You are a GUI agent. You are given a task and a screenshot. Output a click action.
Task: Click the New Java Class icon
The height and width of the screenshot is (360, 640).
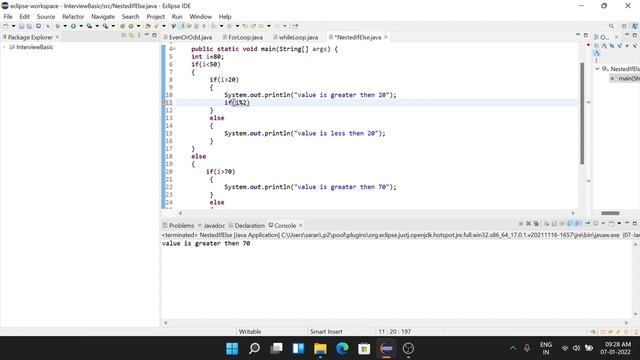[x=131, y=26]
